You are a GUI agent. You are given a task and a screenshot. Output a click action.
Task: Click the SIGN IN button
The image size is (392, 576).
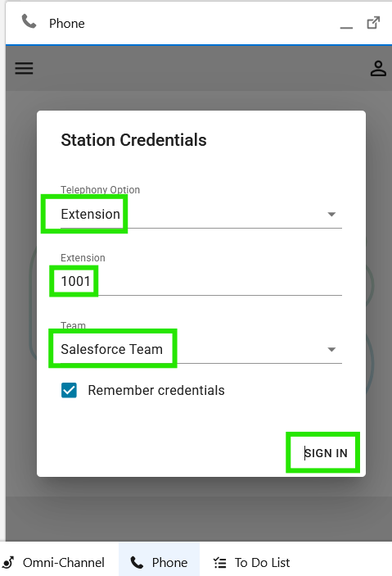[325, 453]
